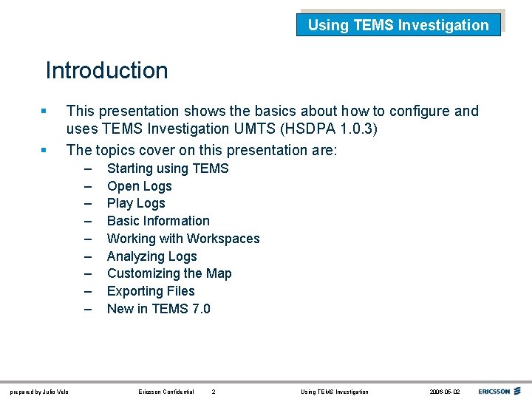Click the slide number 2 in footer
The image size is (532, 399).
tap(214, 392)
